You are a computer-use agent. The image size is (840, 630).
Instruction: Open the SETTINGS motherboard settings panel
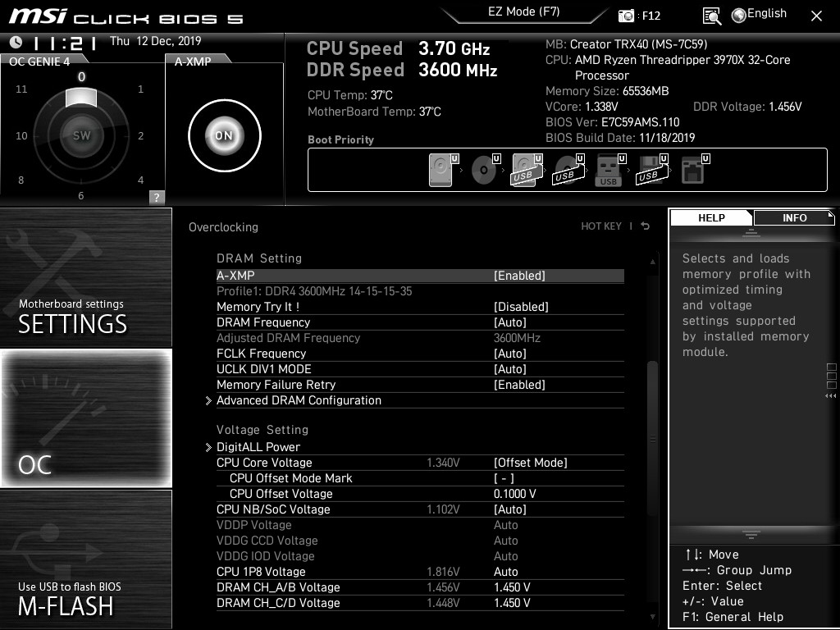click(x=85, y=277)
